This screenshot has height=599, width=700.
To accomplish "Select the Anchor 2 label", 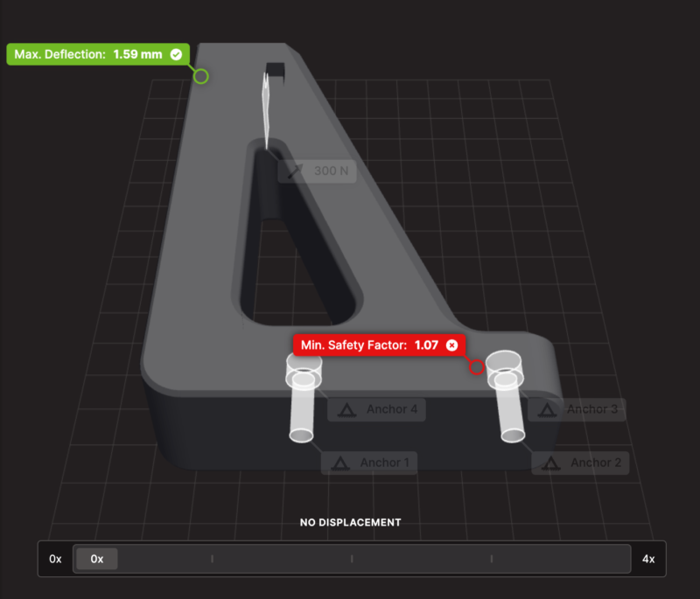I will [580, 463].
